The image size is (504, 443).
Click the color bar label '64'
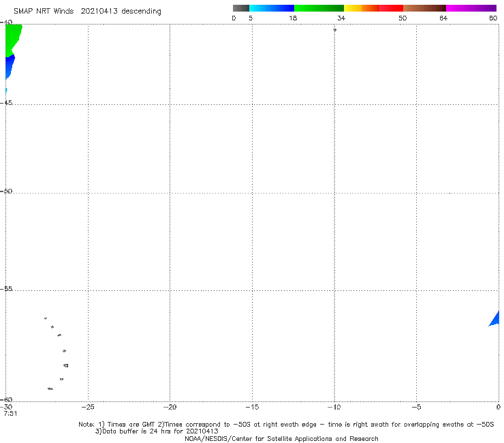[x=443, y=18]
